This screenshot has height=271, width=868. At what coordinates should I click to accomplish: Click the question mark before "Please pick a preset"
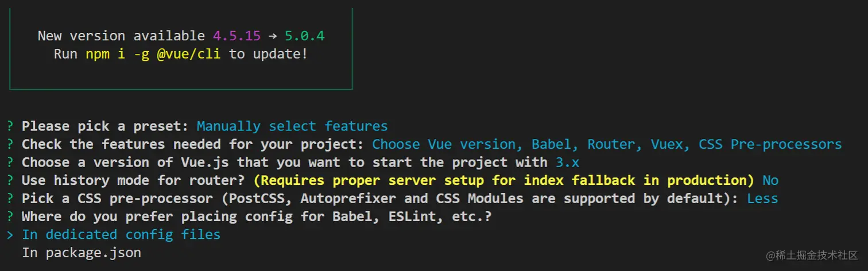pos(10,126)
